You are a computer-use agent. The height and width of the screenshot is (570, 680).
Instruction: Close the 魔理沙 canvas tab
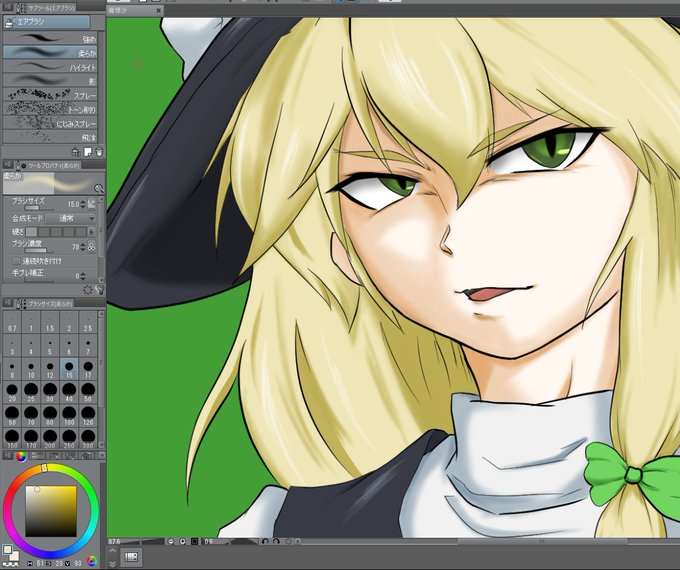[x=158, y=10]
